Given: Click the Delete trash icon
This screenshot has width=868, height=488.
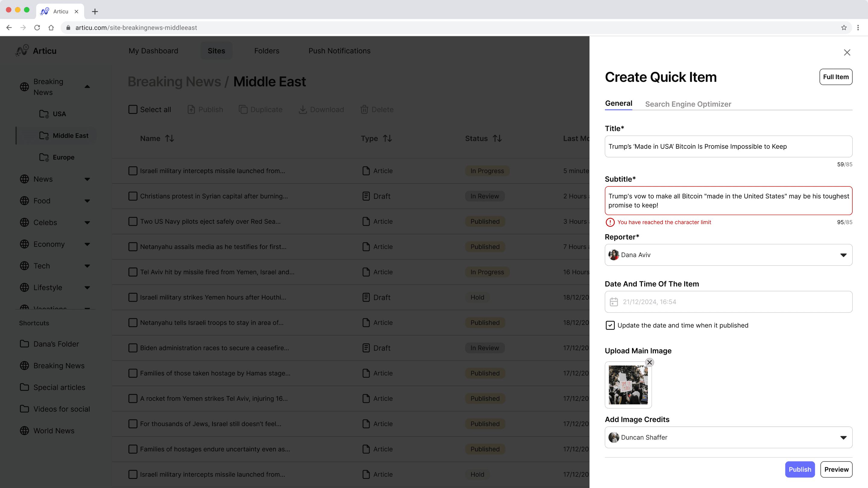Looking at the screenshot, I should click(x=364, y=109).
